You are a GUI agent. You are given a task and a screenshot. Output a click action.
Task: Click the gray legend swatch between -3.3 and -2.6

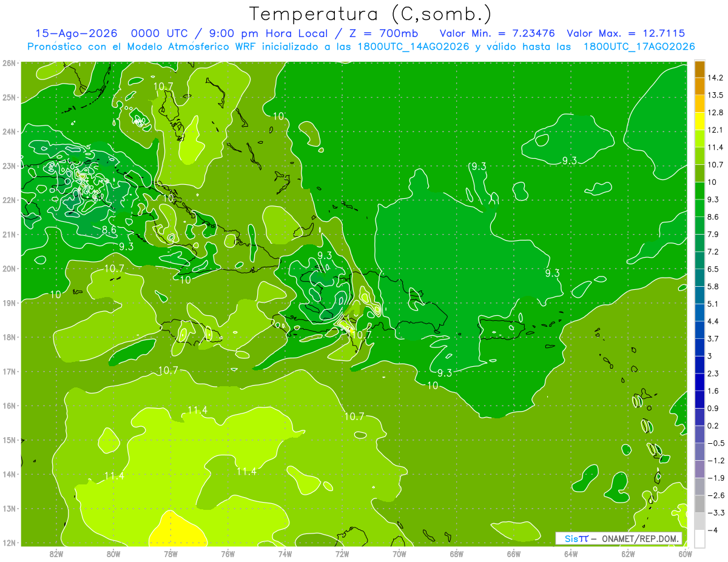(x=699, y=503)
